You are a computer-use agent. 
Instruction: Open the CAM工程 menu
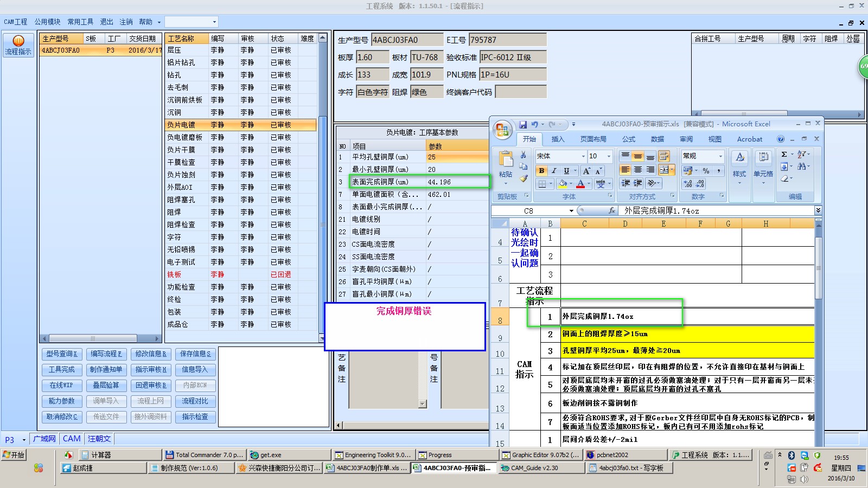coord(16,22)
